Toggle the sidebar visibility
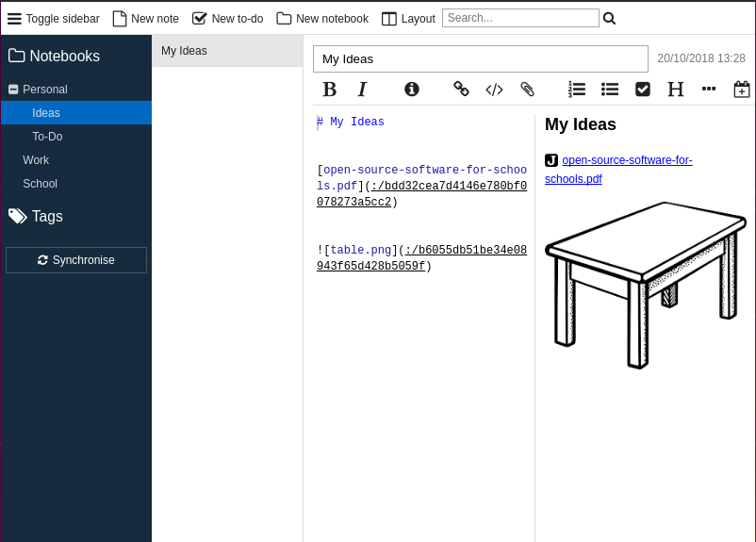756x542 pixels. pyautogui.click(x=54, y=19)
